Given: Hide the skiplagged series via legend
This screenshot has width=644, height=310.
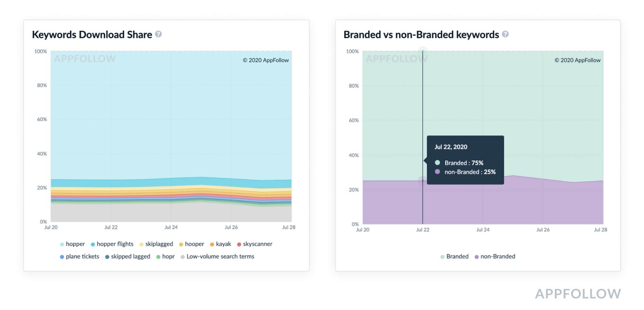Looking at the screenshot, I should 156,244.
